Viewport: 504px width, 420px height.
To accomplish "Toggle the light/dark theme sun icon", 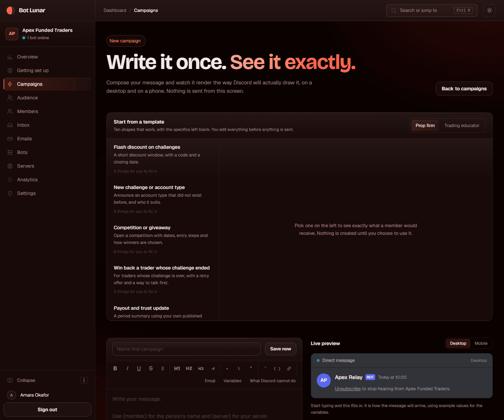I will point(489,10).
